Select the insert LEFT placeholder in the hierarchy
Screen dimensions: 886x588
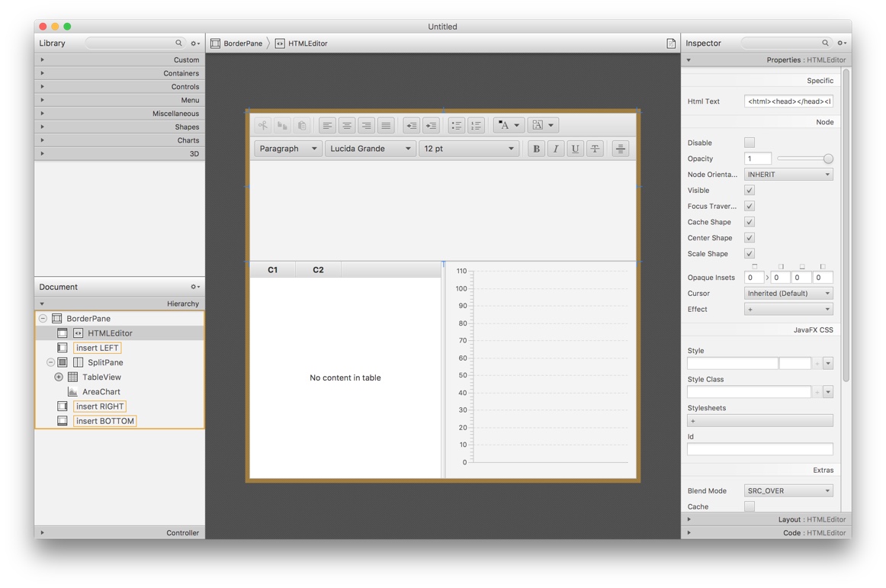98,347
